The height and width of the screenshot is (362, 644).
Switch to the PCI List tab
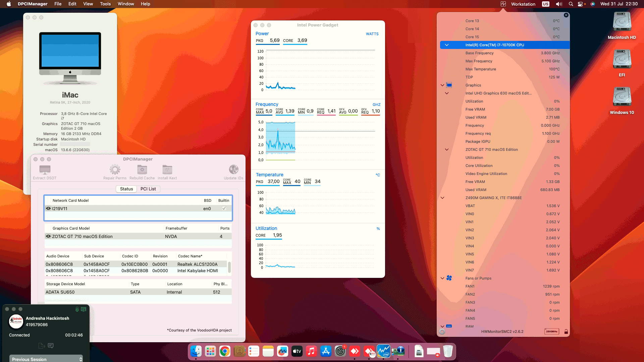pos(148,189)
